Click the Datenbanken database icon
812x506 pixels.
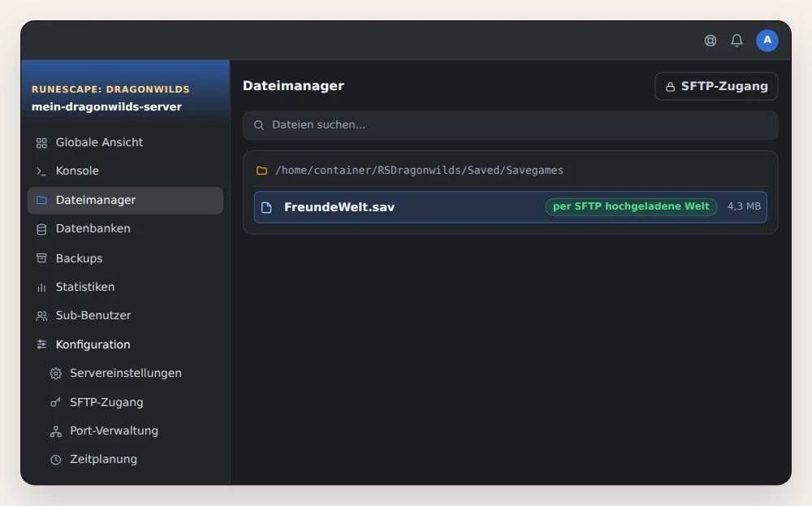coord(41,229)
